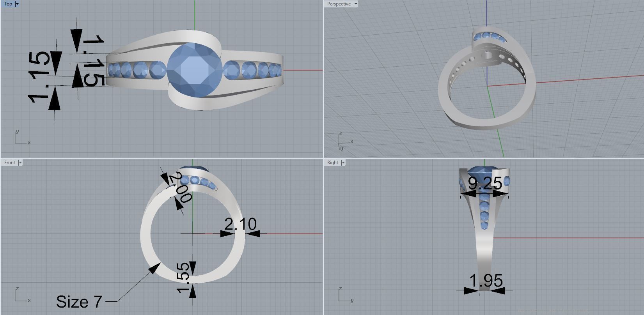Select the Top viewport title label
The height and width of the screenshot is (315, 644).
[x=8, y=4]
